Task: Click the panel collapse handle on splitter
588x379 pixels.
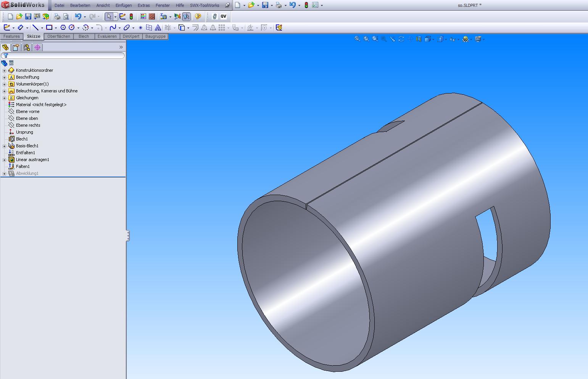Action: 128,236
